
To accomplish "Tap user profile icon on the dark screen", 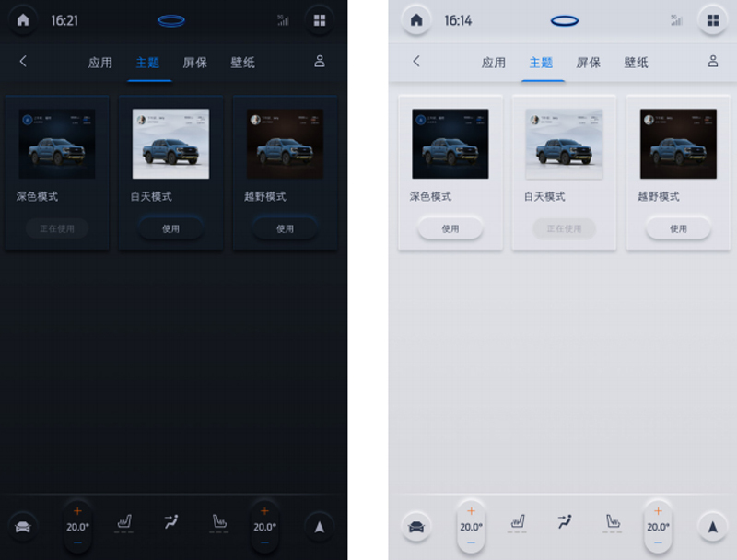I will [320, 62].
